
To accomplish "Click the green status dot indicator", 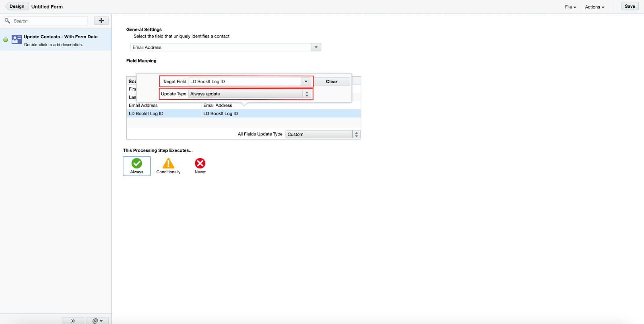I will point(6,40).
